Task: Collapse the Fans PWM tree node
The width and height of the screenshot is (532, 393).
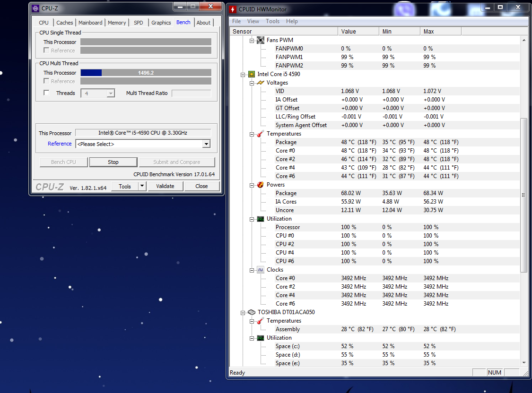Action: point(252,41)
